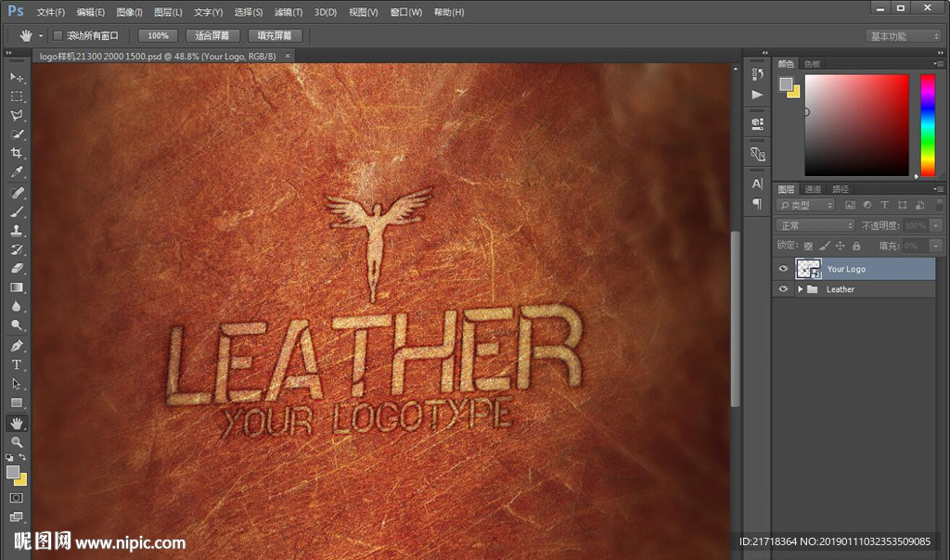The width and height of the screenshot is (950, 560).
Task: Select the Pen tool
Action: (17, 346)
